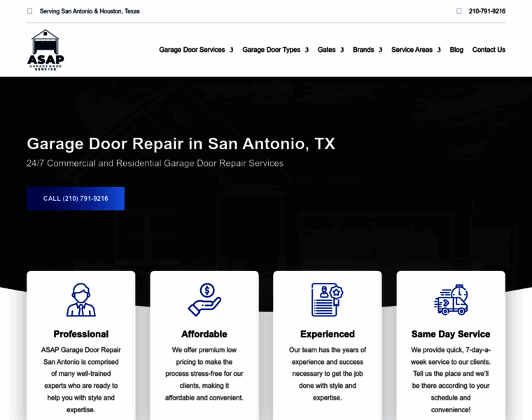Image resolution: width=532 pixels, height=420 pixels.
Task: Click the Same Day Service truck icon
Action: (x=451, y=300)
